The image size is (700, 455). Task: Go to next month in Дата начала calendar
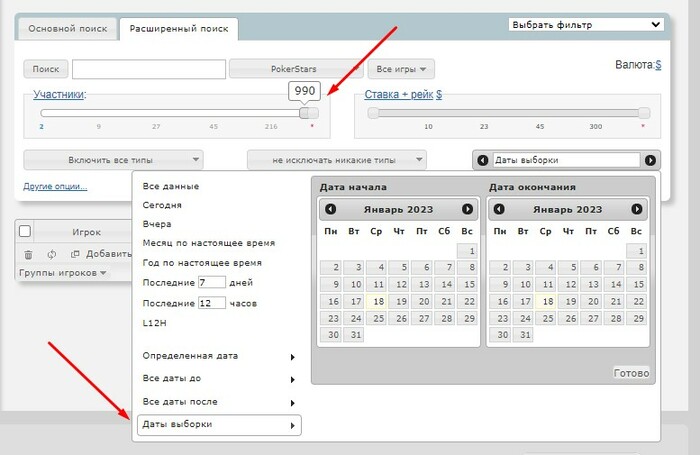pos(467,209)
